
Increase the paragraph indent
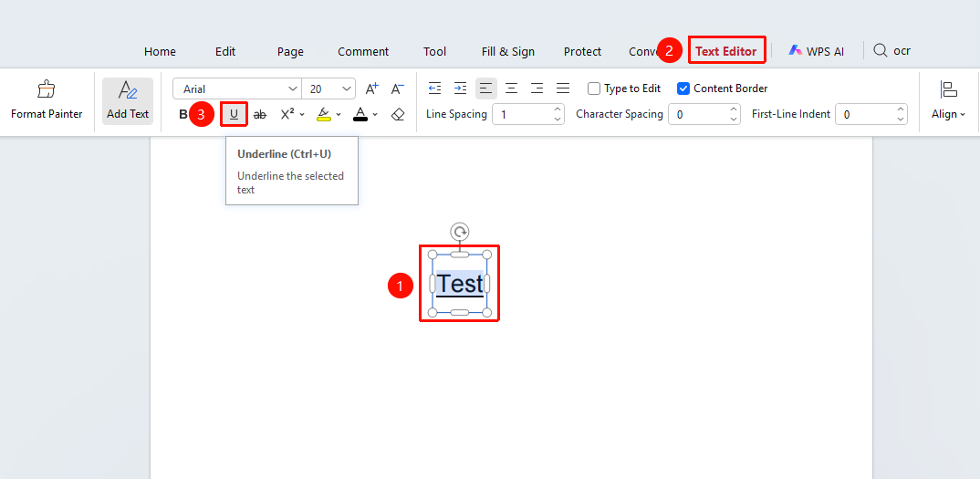(x=460, y=89)
